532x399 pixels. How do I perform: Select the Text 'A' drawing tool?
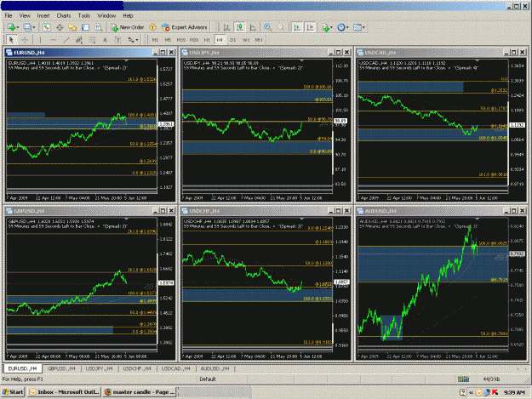coord(105,40)
